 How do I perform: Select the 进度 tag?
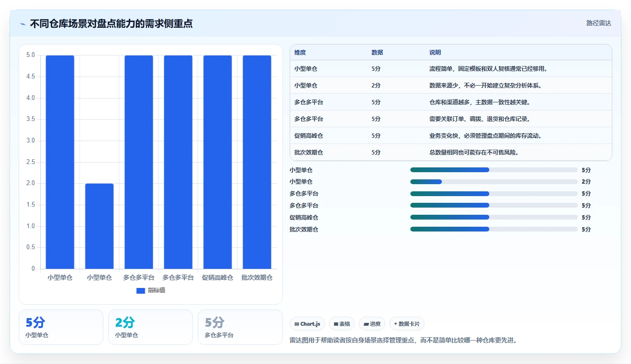pos(372,324)
